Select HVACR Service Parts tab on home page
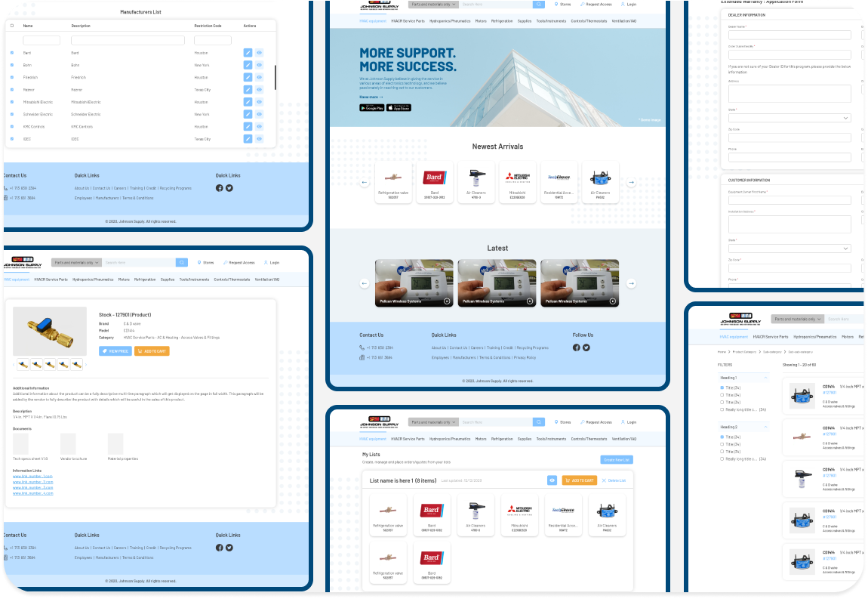The height and width of the screenshot is (599, 868). click(408, 21)
